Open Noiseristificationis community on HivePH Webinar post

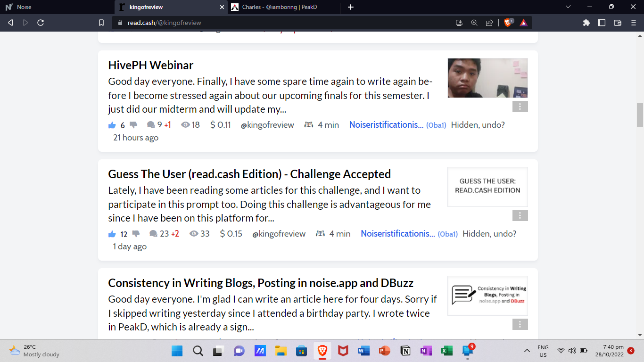coord(386,125)
